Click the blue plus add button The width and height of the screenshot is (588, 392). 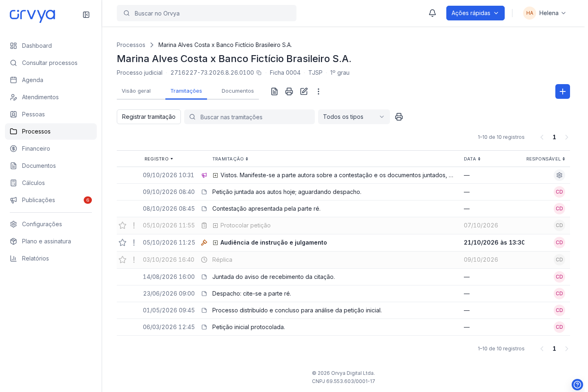point(563,91)
